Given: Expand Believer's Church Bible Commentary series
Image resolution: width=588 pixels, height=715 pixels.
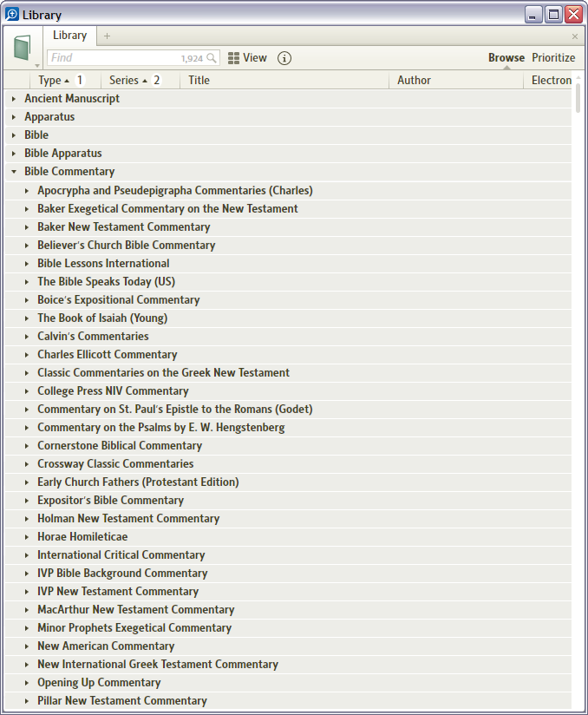Looking at the screenshot, I should (x=27, y=246).
